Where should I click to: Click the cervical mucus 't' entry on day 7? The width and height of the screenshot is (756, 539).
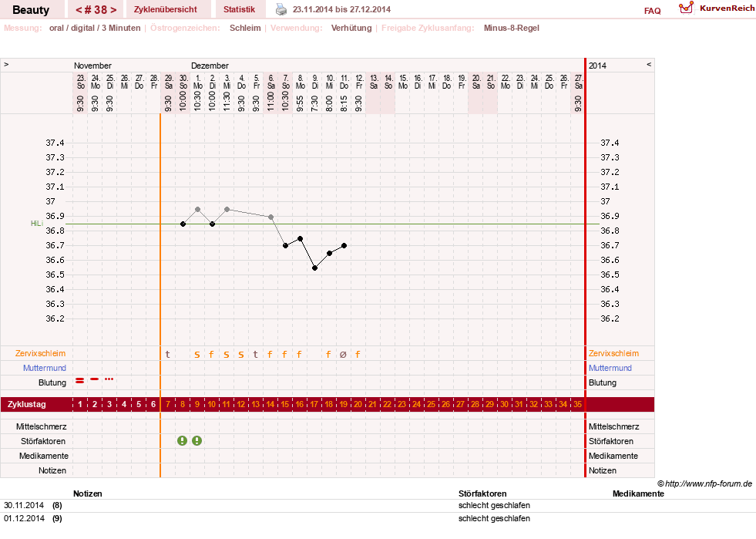[x=168, y=354]
